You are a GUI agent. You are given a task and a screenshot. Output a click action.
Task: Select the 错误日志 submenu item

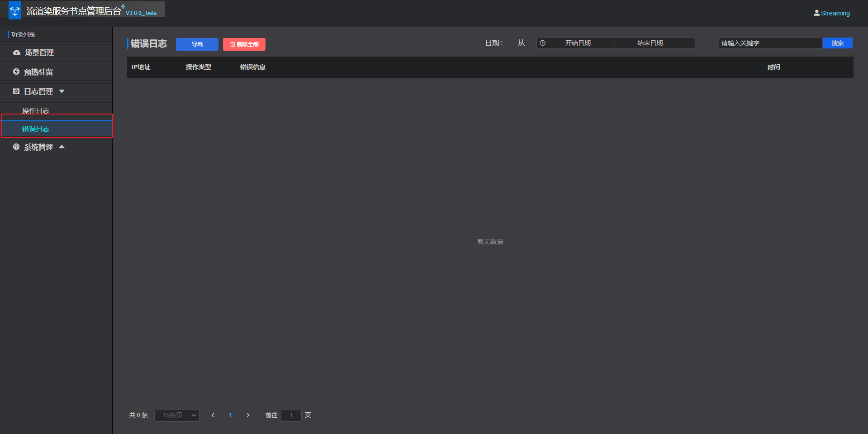[36, 129]
